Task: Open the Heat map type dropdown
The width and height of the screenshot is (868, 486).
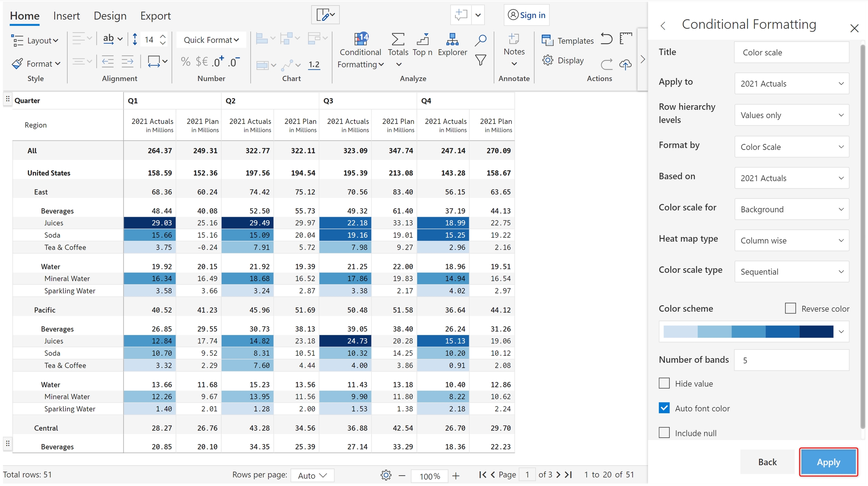Action: point(792,240)
